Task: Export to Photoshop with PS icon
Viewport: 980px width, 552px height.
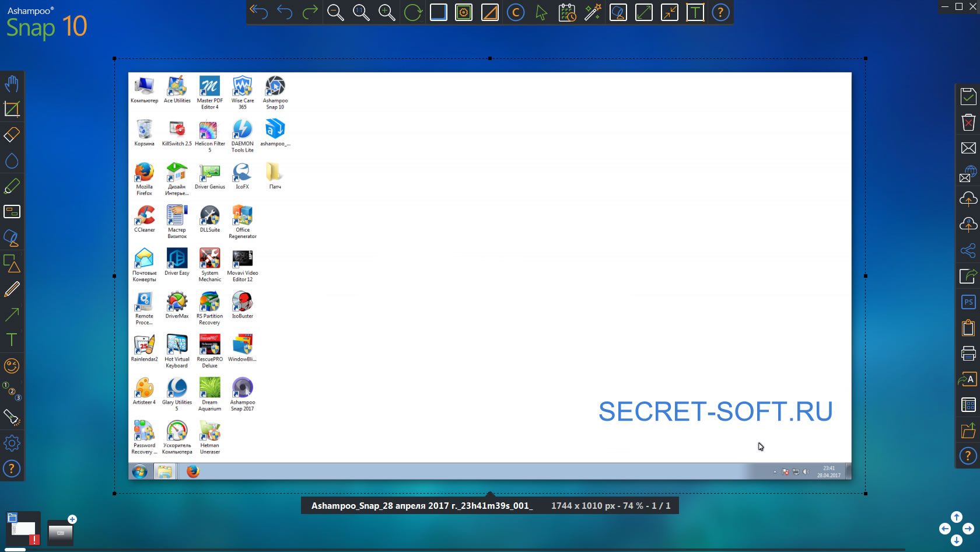Action: (x=968, y=302)
